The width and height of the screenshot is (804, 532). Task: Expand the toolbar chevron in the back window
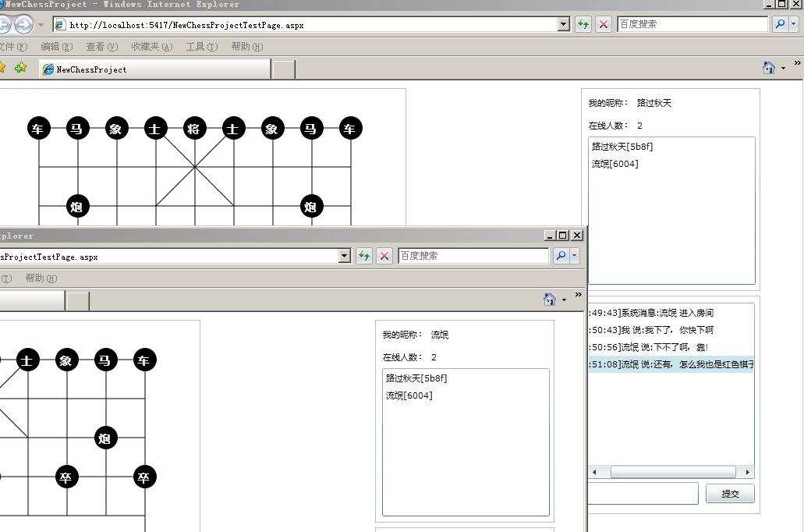point(797,62)
